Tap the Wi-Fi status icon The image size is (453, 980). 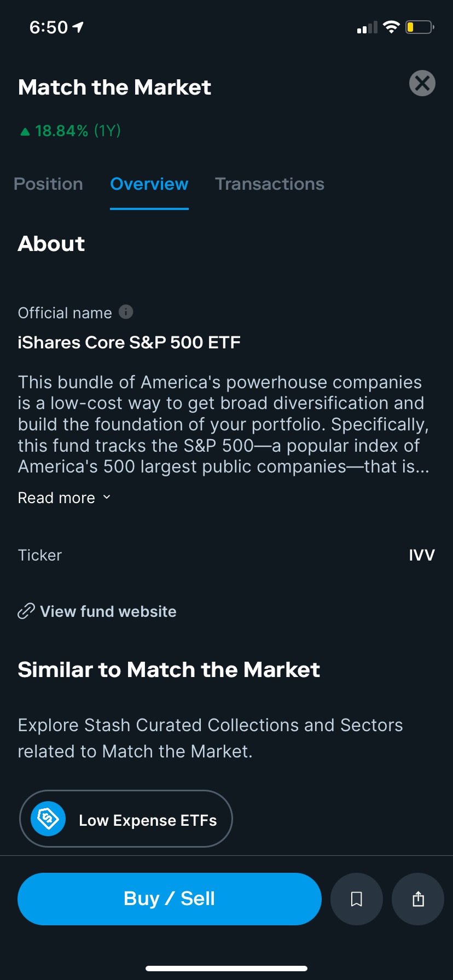point(391,27)
